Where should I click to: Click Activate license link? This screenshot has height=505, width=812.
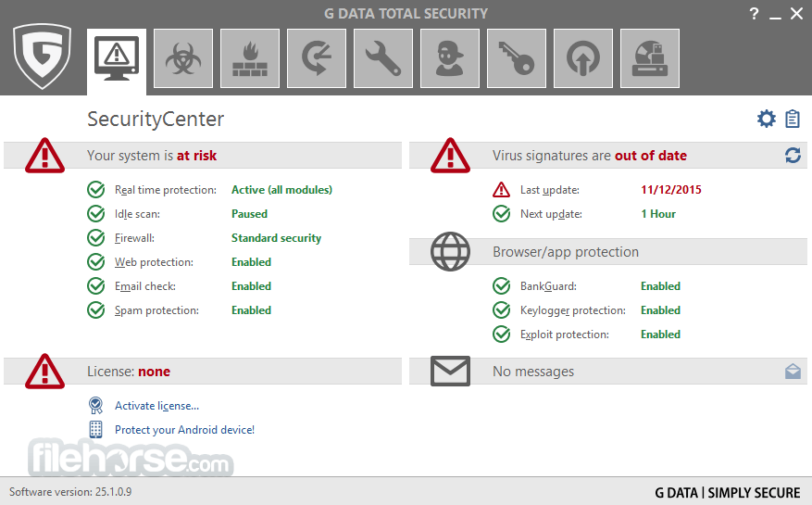pyautogui.click(x=156, y=406)
